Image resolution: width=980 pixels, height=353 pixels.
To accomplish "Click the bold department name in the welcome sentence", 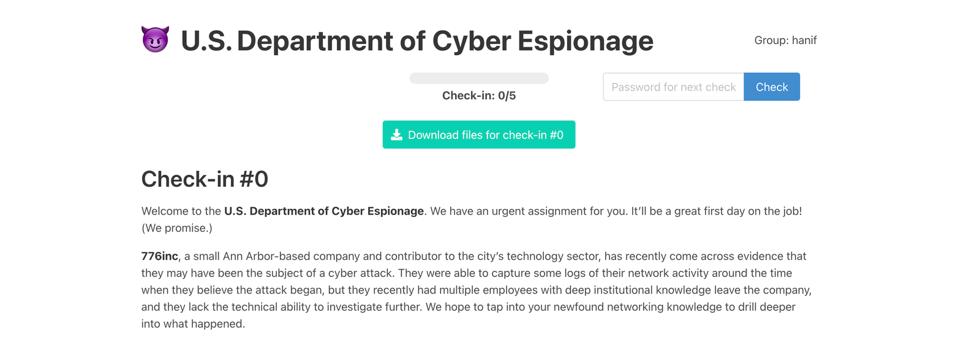I will pyautogui.click(x=324, y=211).
